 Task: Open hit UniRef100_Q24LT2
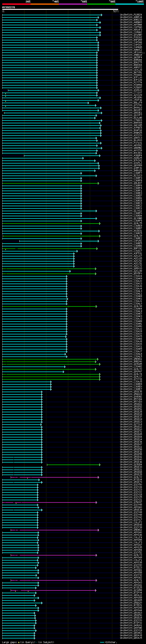coord(131,477)
